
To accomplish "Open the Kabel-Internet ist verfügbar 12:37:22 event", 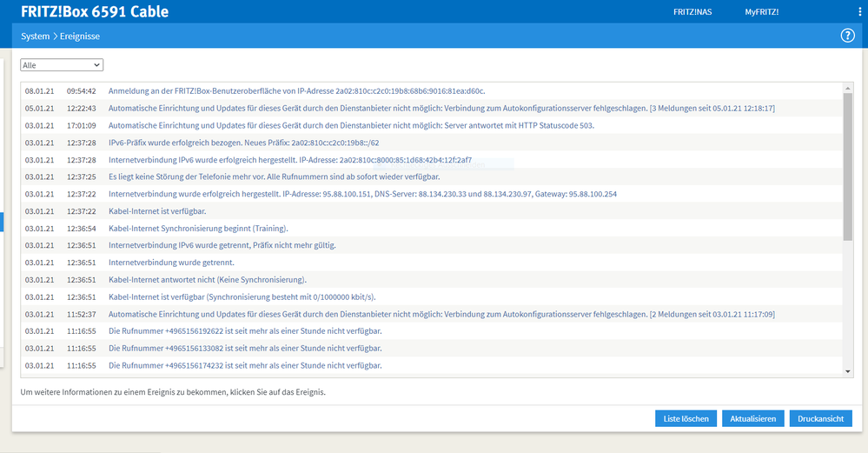I will 157,211.
